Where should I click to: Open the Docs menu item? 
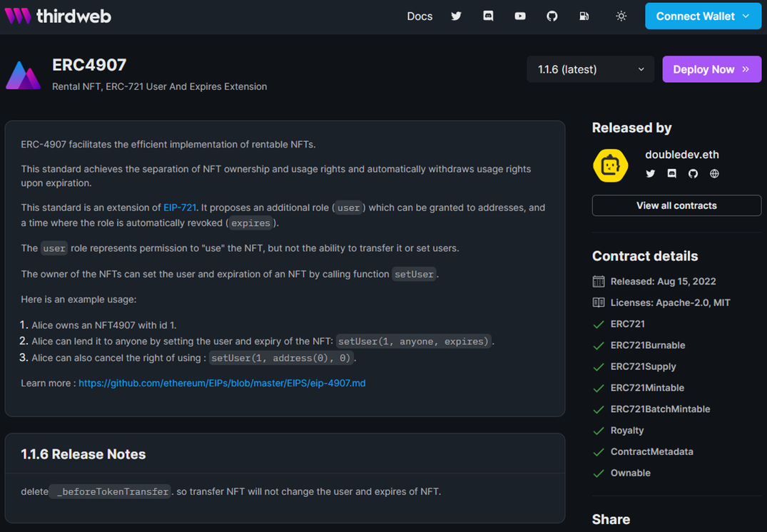420,16
